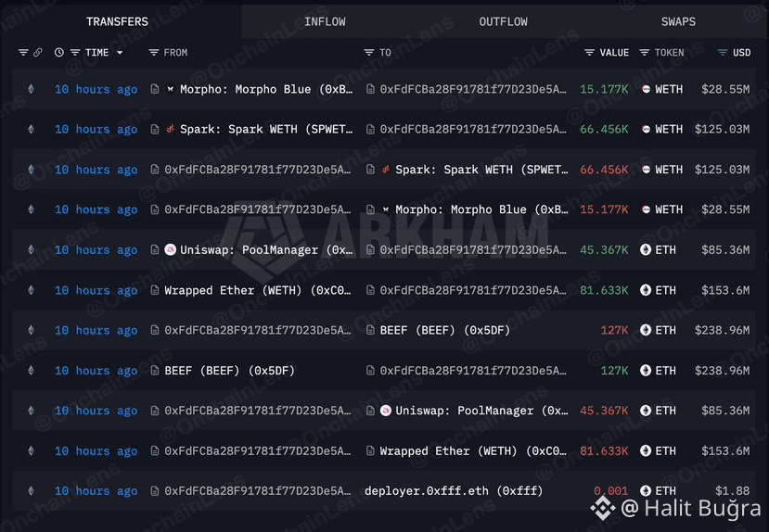Select green value 15.177K
769x532 pixels.
pyautogui.click(x=604, y=89)
